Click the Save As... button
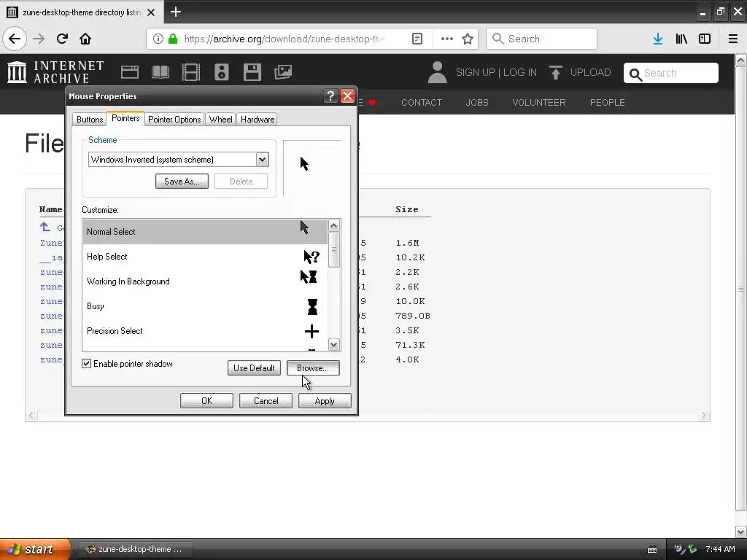747x560 pixels. click(x=182, y=182)
